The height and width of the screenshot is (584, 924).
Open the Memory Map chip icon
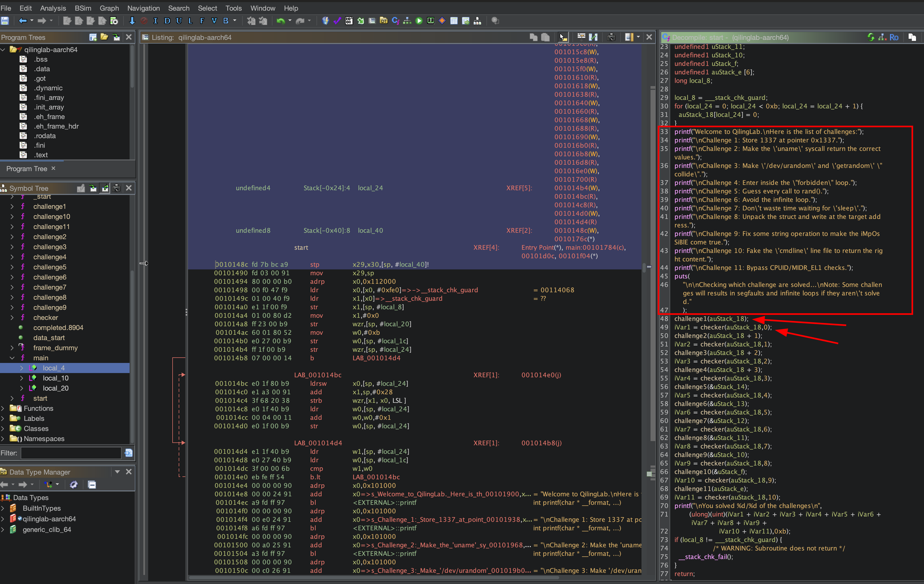coord(430,21)
